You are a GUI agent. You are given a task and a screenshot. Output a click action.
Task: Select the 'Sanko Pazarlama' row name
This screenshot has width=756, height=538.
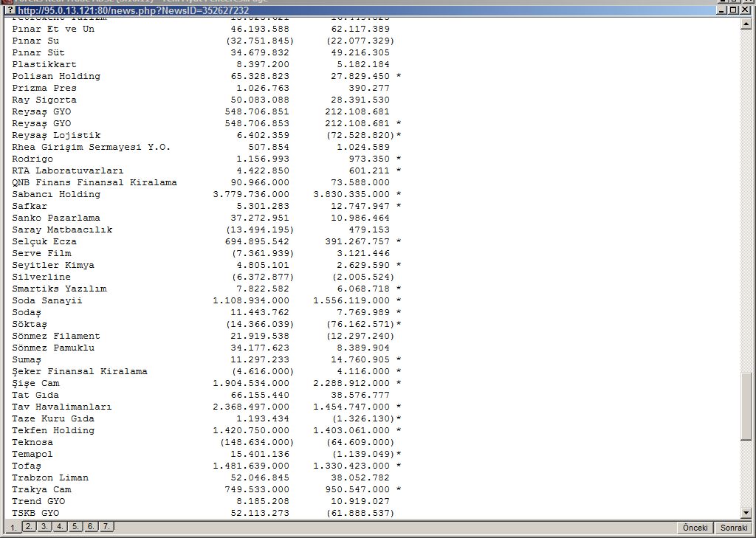click(x=56, y=218)
